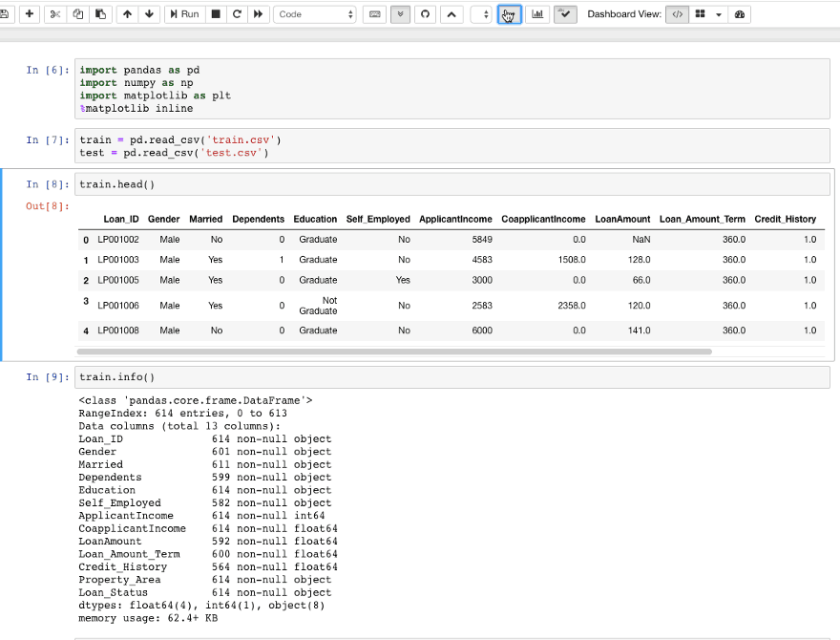Image resolution: width=840 pixels, height=640 pixels.
Task: Toggle the double-chevron collapse toolbar button
Action: coord(400,14)
